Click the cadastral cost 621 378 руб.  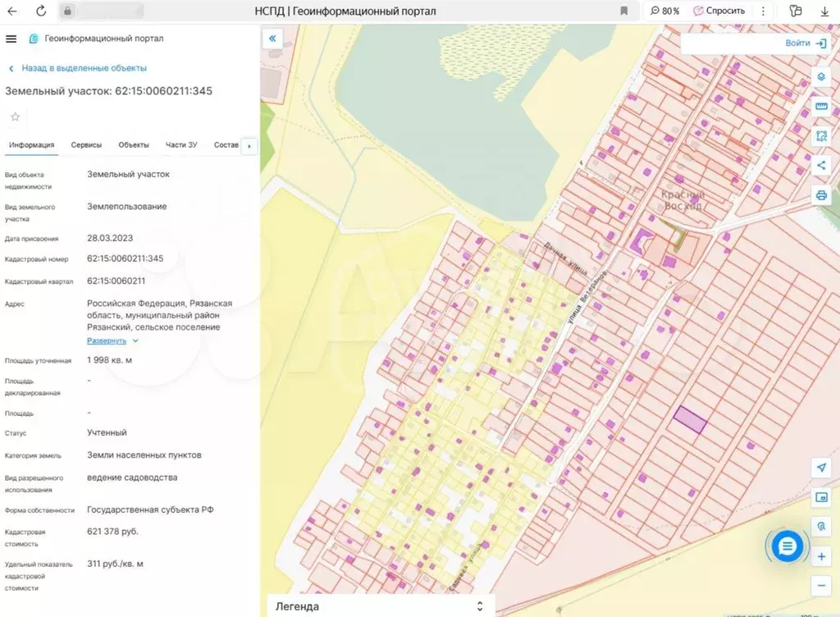tap(112, 532)
